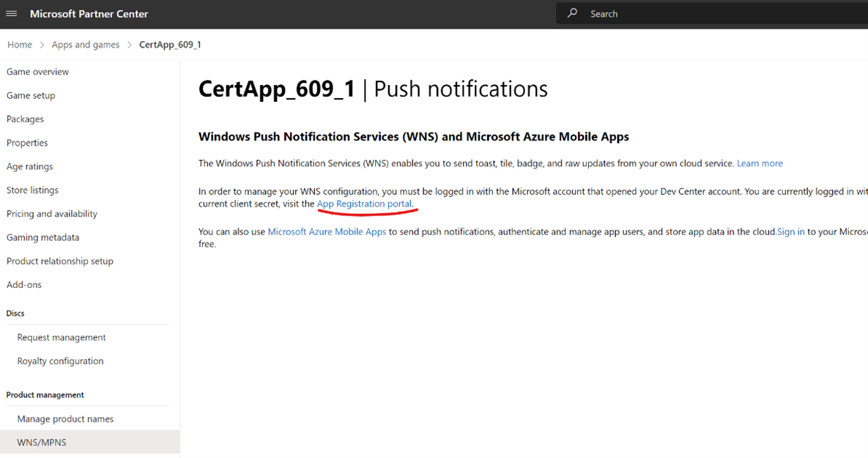This screenshot has height=458, width=868.
Task: Click the Microsoft Partner Center title
Action: (89, 14)
